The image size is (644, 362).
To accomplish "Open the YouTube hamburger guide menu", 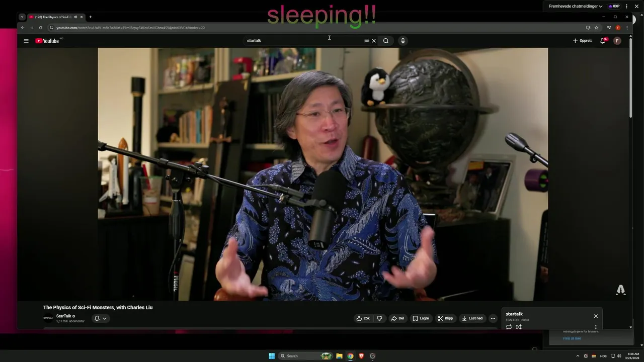I will pyautogui.click(x=26, y=41).
